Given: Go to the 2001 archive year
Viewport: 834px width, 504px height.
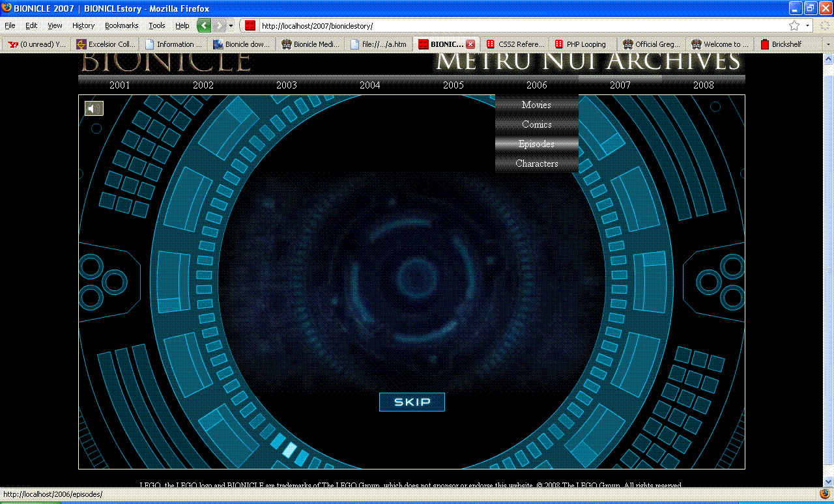Looking at the screenshot, I should (x=120, y=85).
